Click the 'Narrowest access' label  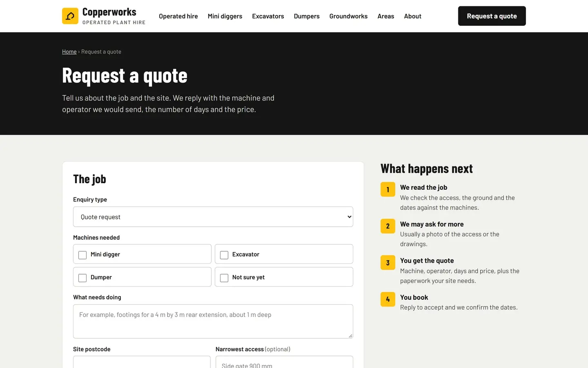point(240,349)
